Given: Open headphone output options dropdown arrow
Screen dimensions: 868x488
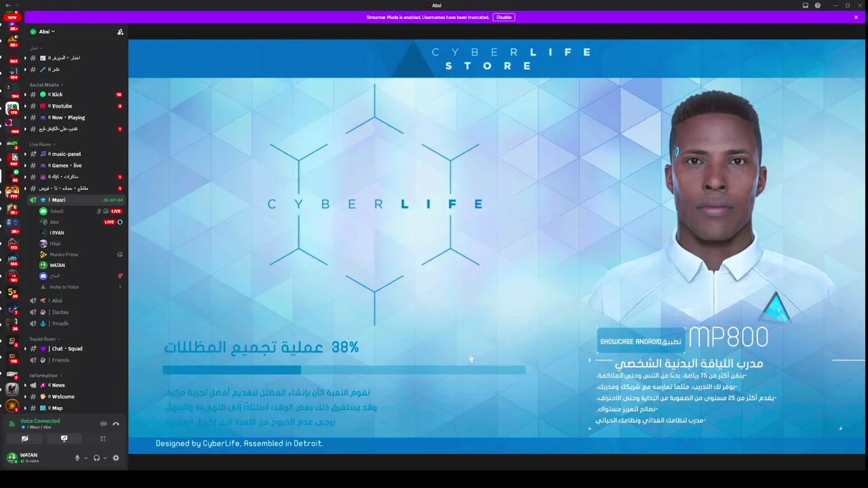Looking at the screenshot, I should coord(104,458).
